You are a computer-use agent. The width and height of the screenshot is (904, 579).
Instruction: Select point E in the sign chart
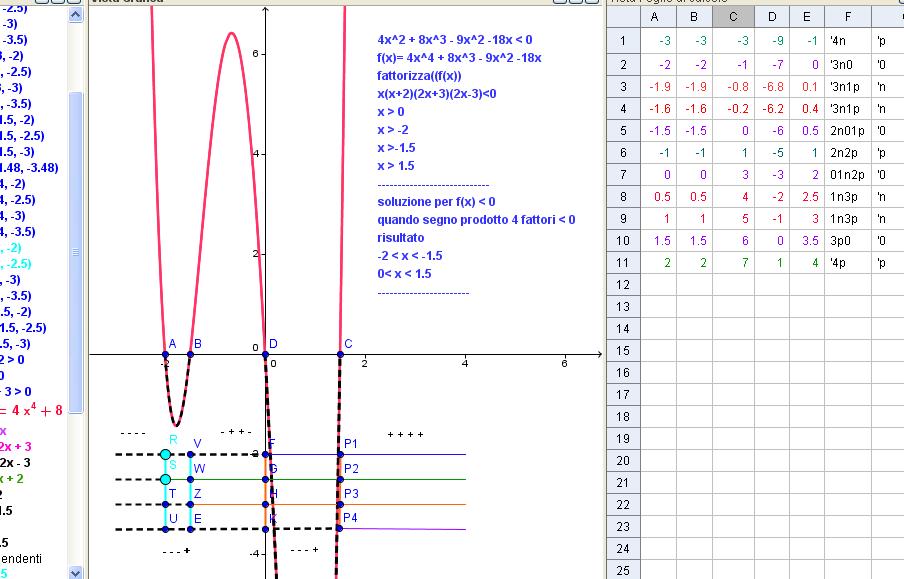[x=191, y=529]
